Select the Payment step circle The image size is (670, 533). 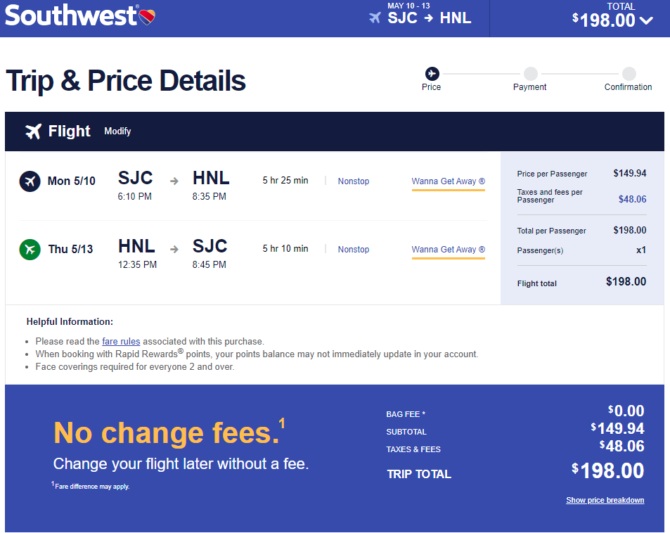click(x=530, y=74)
